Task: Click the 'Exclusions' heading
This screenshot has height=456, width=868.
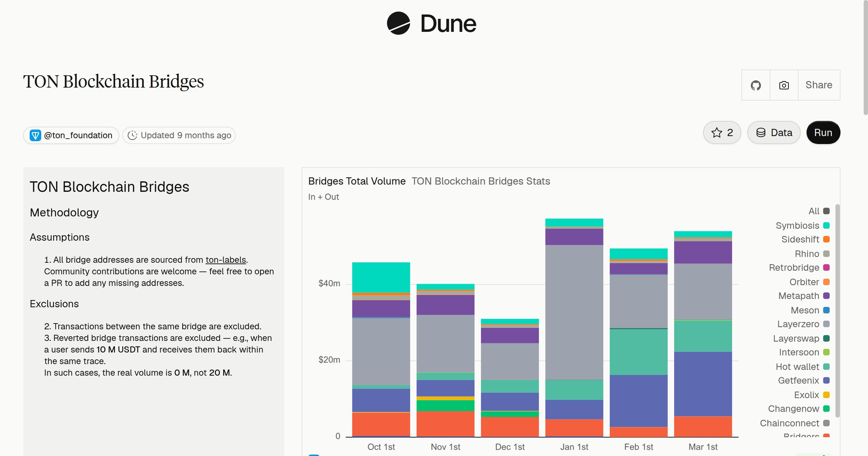Action: coord(54,304)
